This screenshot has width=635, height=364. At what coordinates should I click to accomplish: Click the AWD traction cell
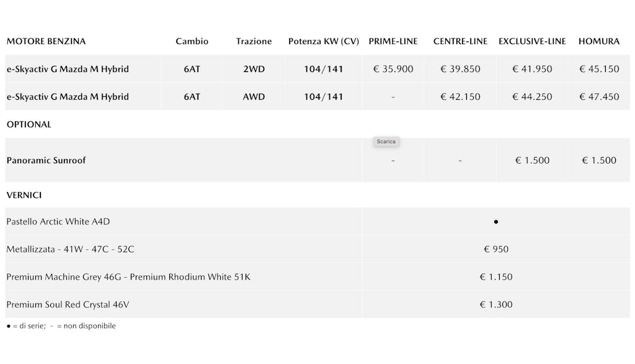(254, 97)
